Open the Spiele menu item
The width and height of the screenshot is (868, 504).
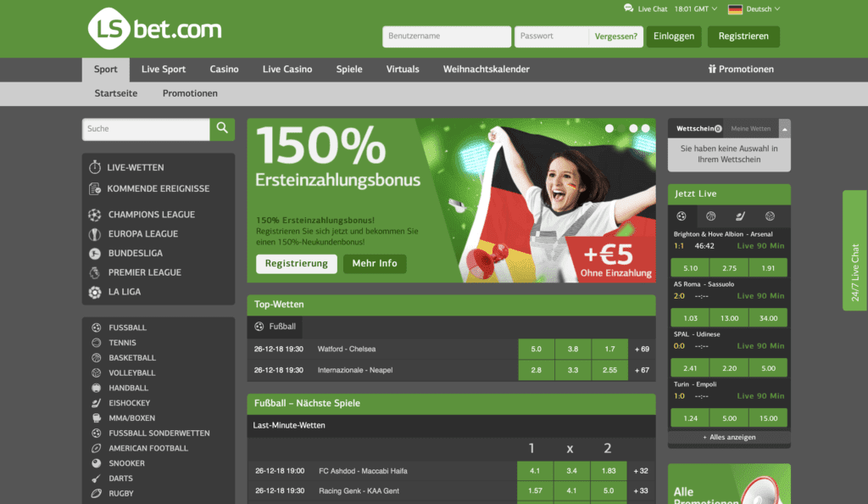(349, 70)
